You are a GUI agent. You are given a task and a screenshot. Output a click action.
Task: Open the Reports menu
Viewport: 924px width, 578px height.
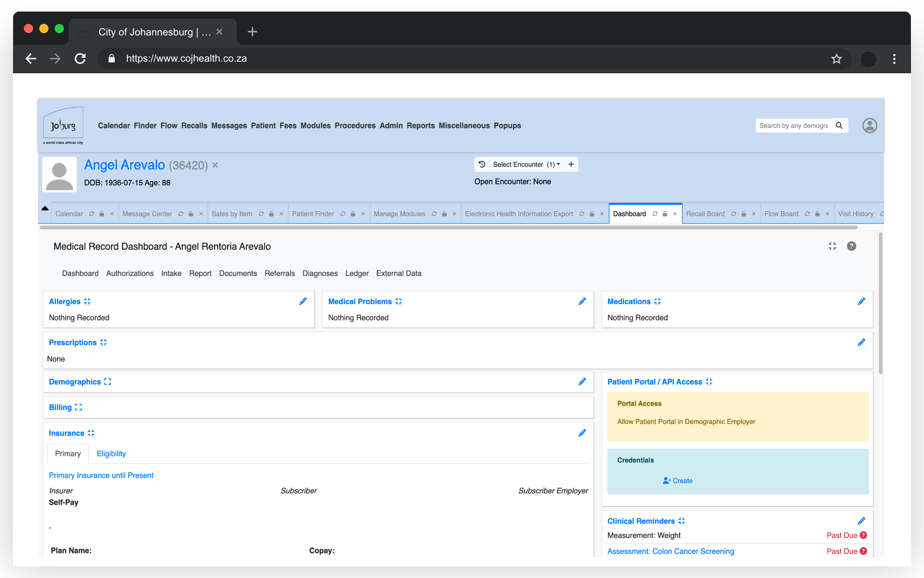point(420,126)
